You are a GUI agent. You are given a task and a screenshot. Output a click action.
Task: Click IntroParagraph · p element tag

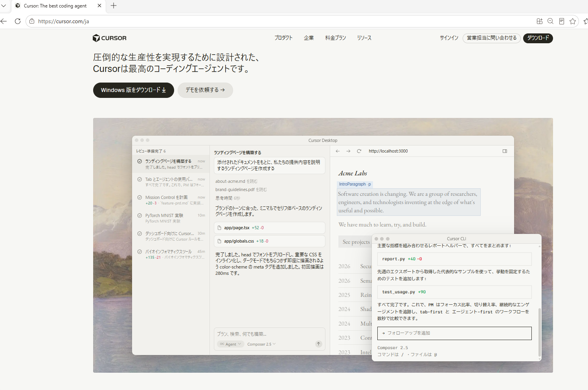[355, 184]
